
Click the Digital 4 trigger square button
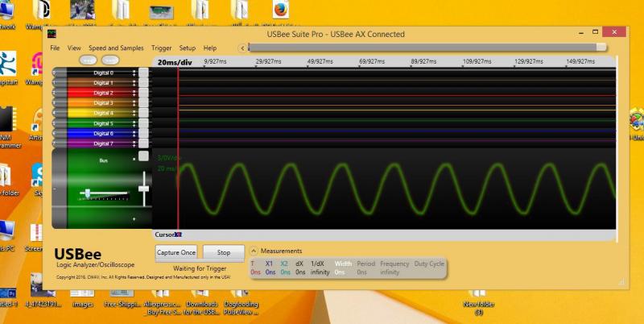coord(143,113)
